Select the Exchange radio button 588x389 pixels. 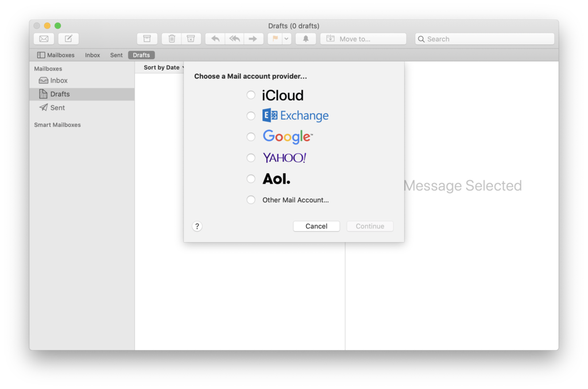[x=251, y=116]
